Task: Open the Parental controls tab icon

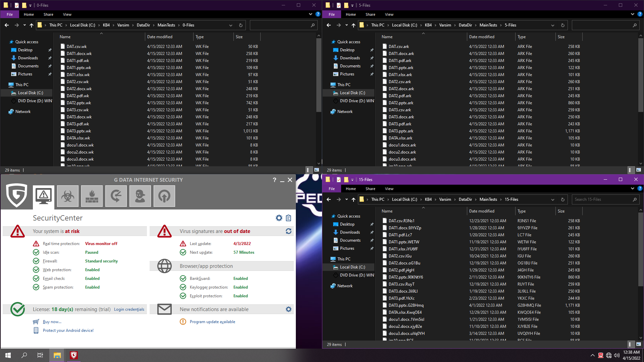Action: tap(140, 196)
